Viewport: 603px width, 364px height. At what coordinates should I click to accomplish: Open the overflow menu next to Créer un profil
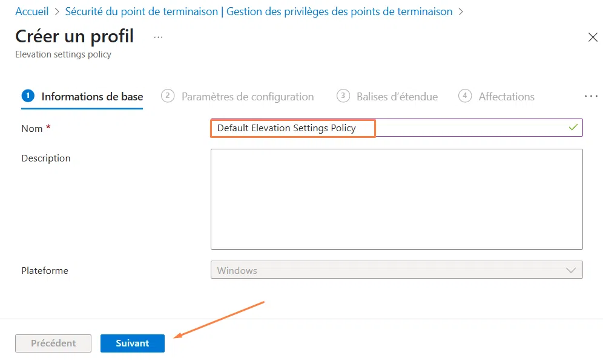coord(158,36)
